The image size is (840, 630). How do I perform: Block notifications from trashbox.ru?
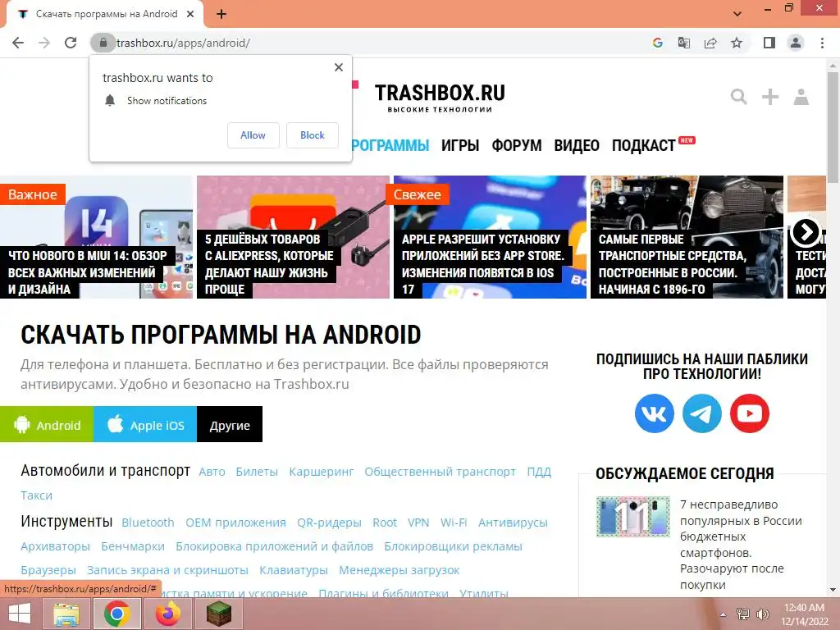(x=313, y=135)
